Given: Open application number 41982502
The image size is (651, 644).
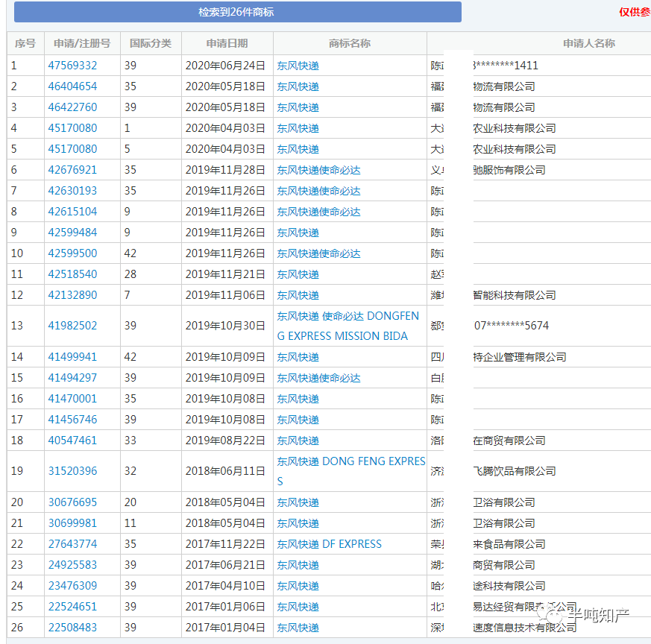Looking at the screenshot, I should point(72,326).
